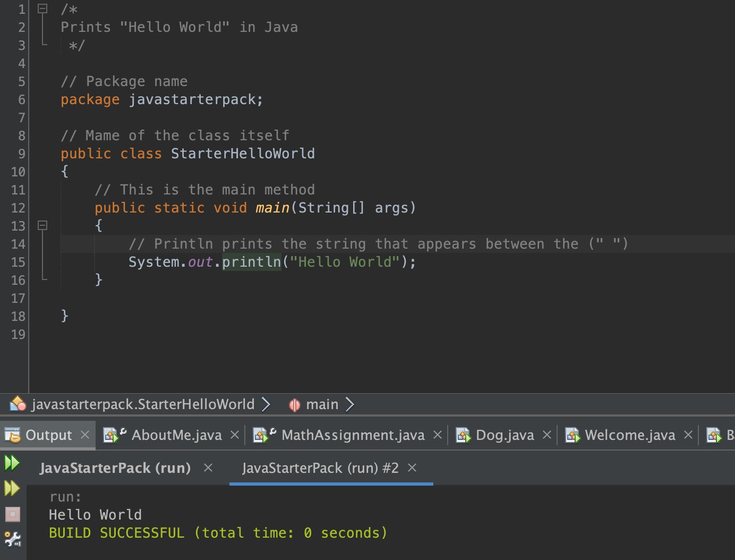Click the partially visible tab icon after Welcome.java

tap(714, 436)
